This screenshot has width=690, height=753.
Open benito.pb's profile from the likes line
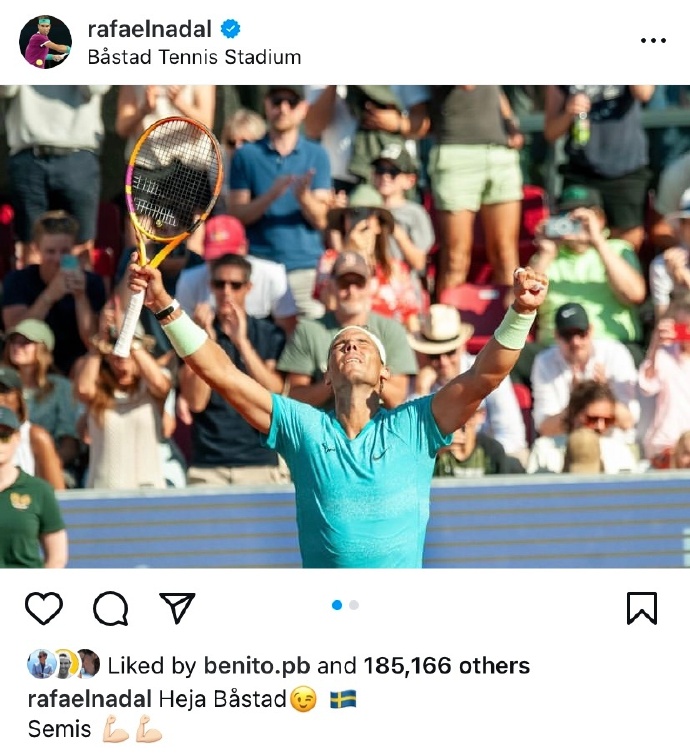click(x=257, y=666)
